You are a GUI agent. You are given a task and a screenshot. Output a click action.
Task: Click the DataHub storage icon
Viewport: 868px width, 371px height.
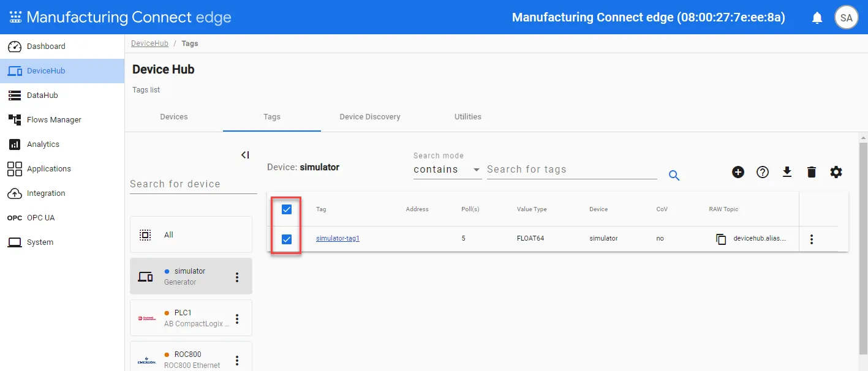(15, 96)
